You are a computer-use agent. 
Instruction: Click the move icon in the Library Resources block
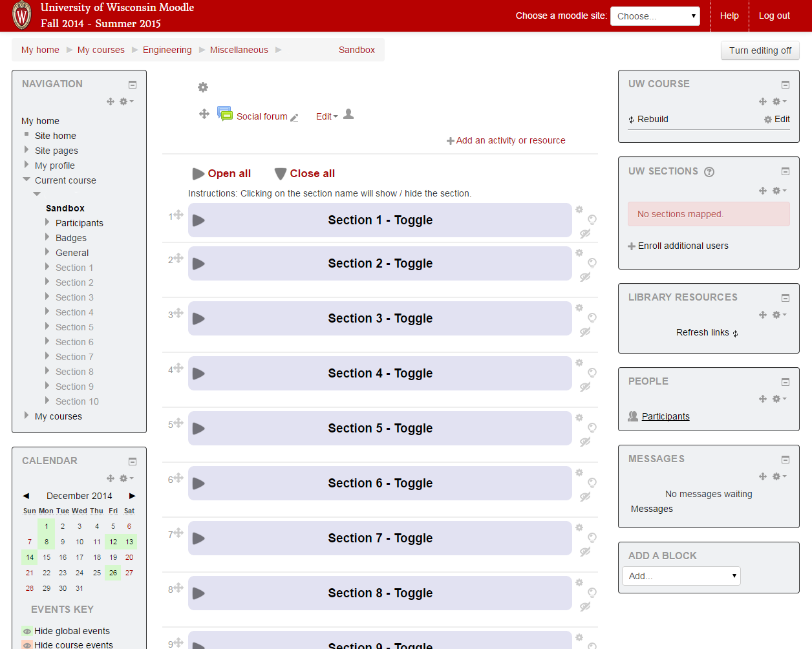(763, 315)
